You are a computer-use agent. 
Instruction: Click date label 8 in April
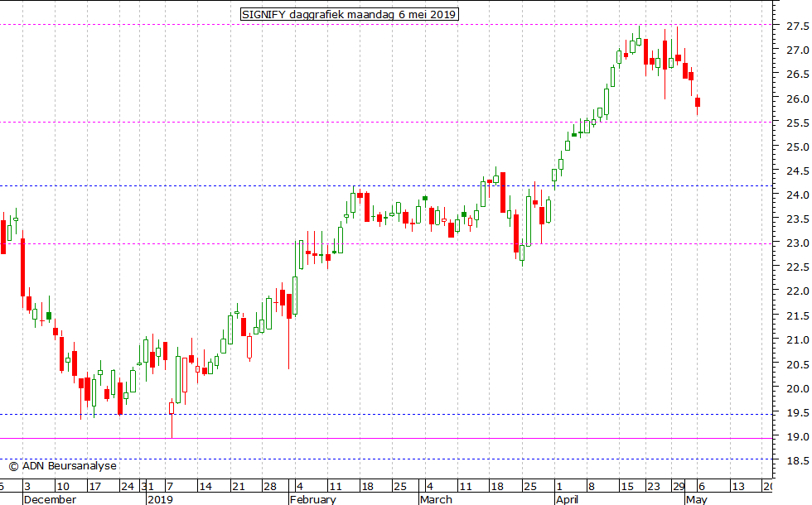(x=592, y=487)
